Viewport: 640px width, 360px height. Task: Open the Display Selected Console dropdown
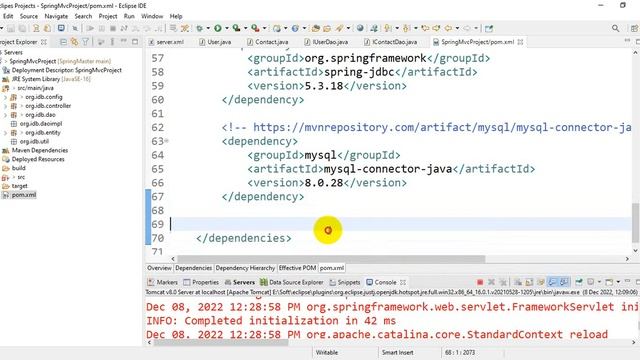pos(599,282)
